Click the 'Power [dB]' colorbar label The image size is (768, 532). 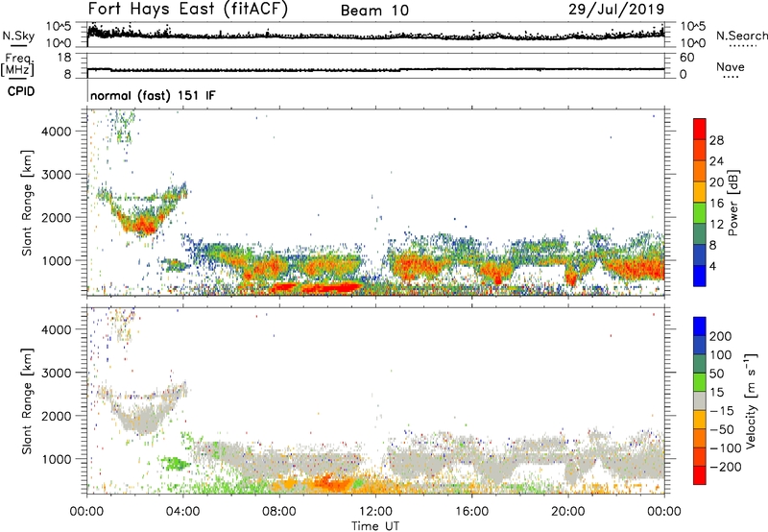coord(732,203)
